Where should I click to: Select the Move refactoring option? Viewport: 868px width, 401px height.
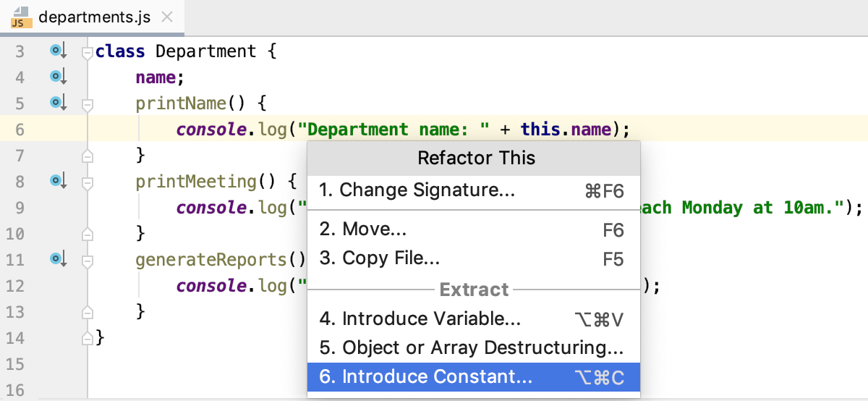click(x=363, y=229)
